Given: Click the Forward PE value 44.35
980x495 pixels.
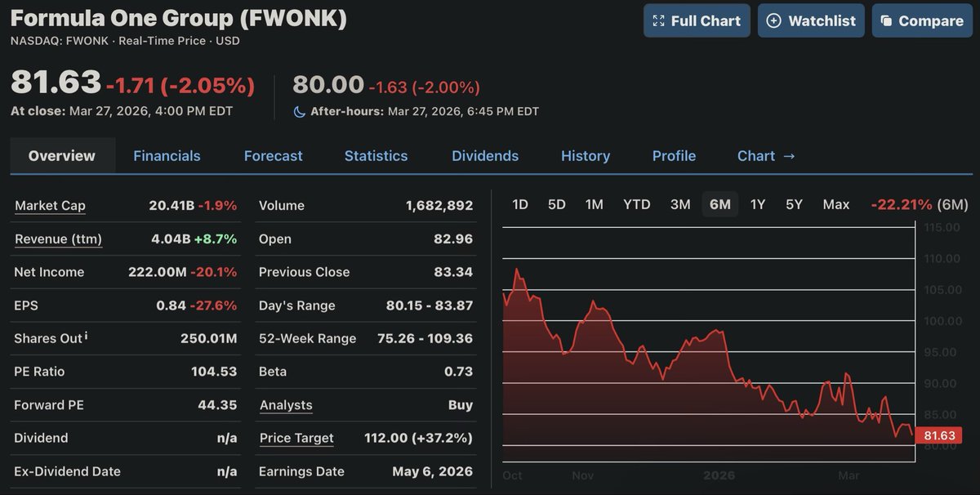Looking at the screenshot, I should point(217,405).
